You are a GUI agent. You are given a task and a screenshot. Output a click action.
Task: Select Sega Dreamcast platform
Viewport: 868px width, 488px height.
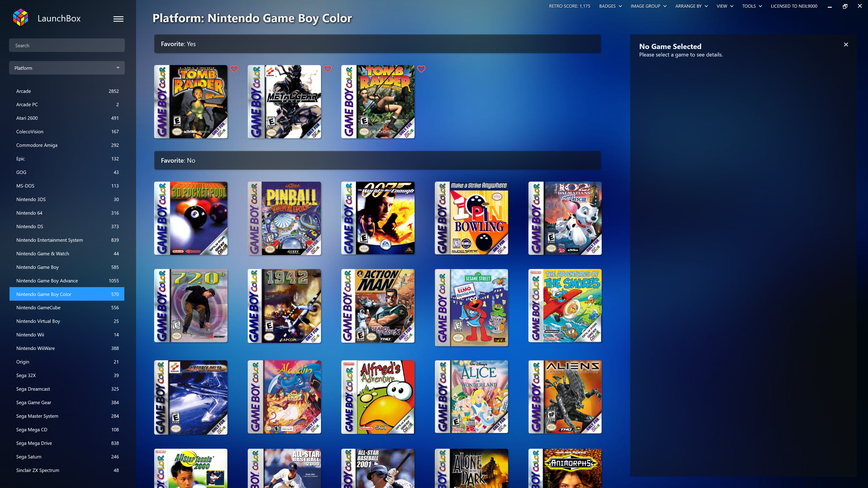pyautogui.click(x=67, y=389)
